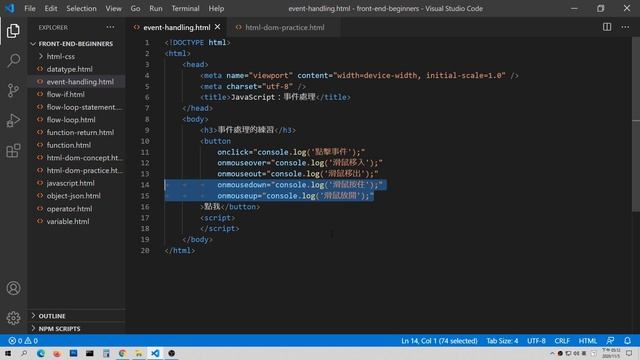Open datatype.html in the Explorer
The width and height of the screenshot is (640, 360).
(x=69, y=69)
